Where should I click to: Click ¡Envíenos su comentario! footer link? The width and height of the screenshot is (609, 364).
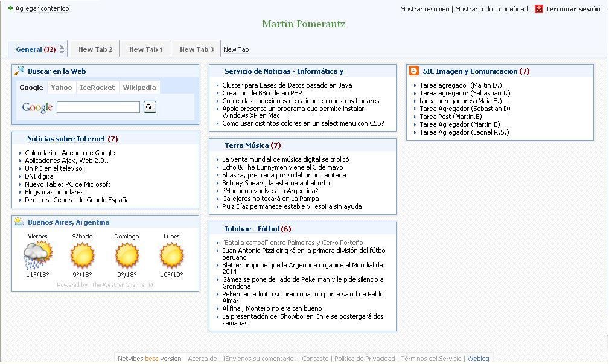tap(260, 358)
